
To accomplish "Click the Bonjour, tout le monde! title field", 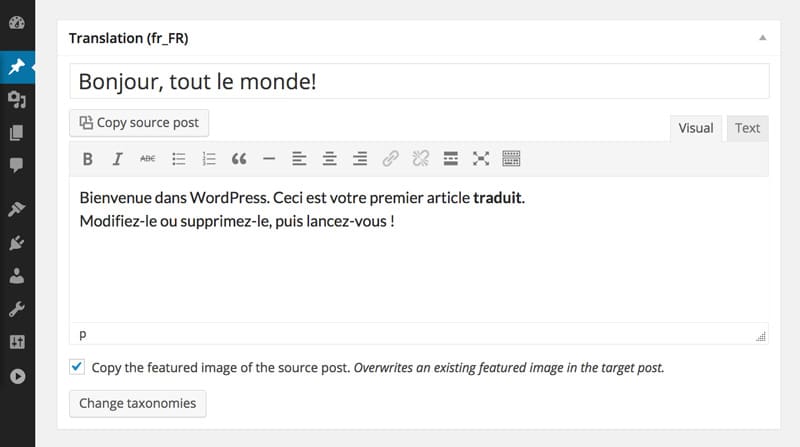I will point(419,81).
